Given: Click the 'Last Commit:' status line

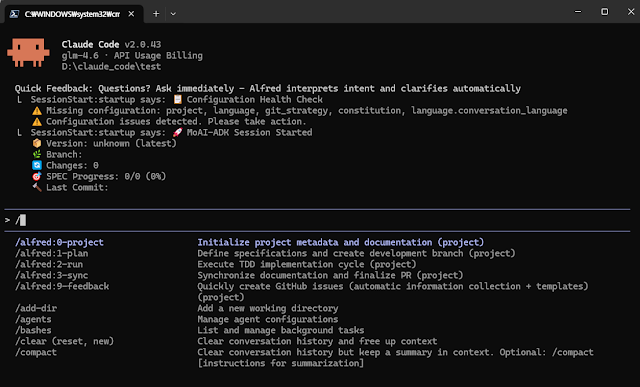Looking at the screenshot, I should point(77,187).
